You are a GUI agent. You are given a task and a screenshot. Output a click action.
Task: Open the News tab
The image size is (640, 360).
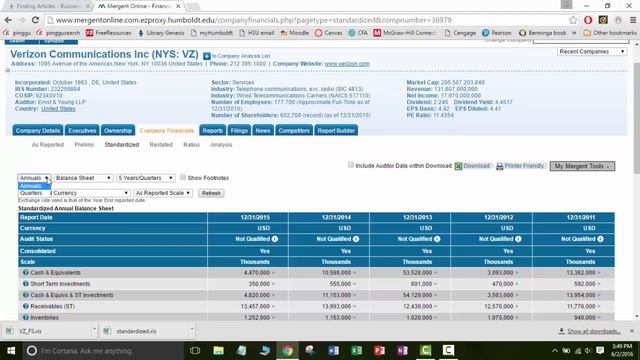[263, 131]
